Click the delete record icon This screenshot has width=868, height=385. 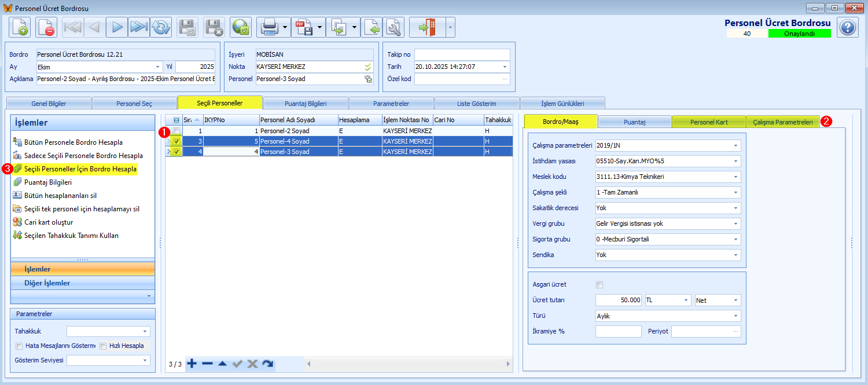click(46, 27)
